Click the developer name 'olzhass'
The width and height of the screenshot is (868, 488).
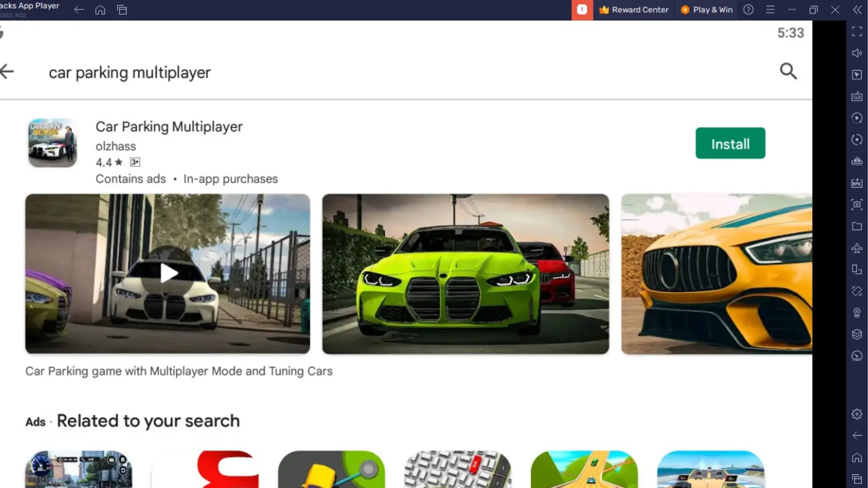coord(116,146)
